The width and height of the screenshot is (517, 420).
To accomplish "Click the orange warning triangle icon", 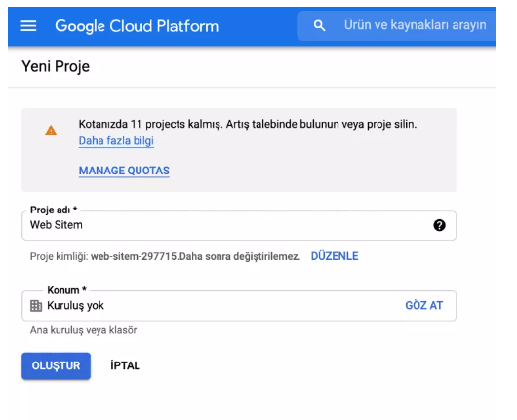I will (x=51, y=131).
